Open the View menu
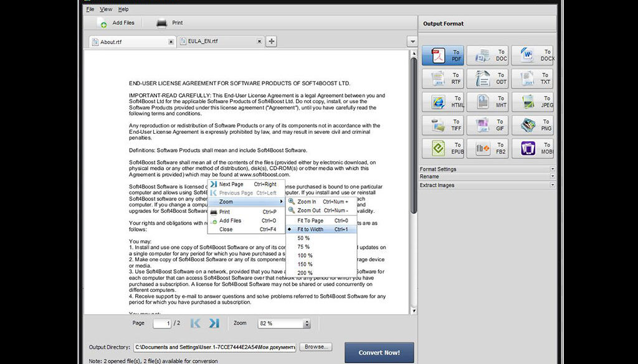 point(106,9)
